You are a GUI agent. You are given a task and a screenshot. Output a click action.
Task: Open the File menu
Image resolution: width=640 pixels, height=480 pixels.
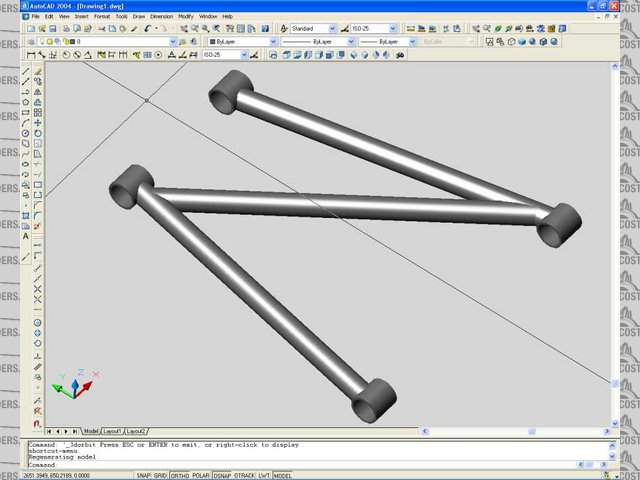pos(36,17)
